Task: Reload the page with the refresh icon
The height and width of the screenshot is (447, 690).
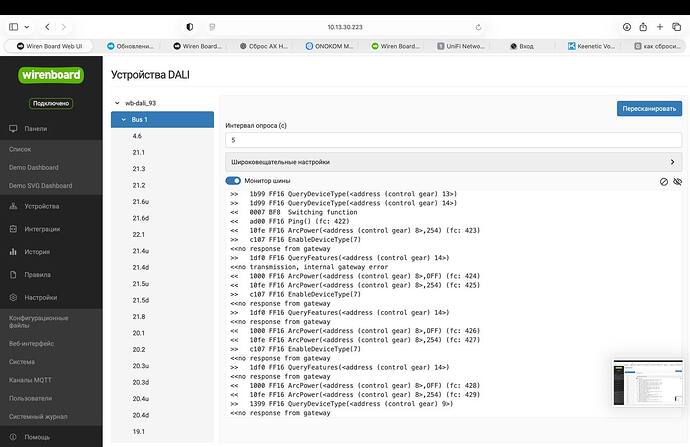Action: point(478,27)
